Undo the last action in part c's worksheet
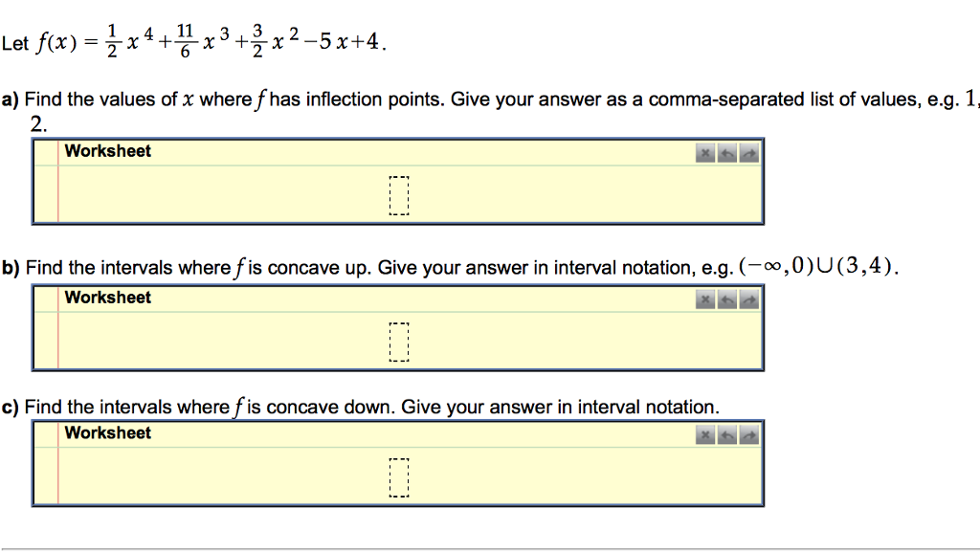This screenshot has height=553, width=980. (x=726, y=435)
